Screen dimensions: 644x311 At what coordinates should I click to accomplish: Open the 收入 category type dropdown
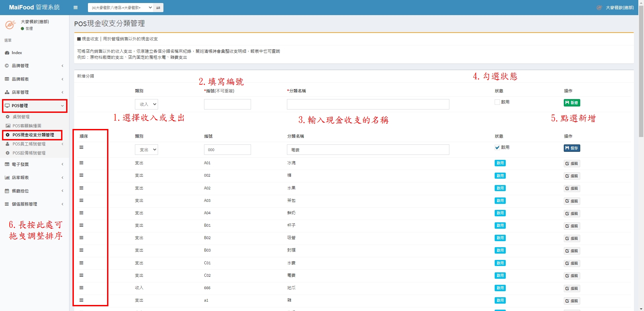click(x=146, y=104)
